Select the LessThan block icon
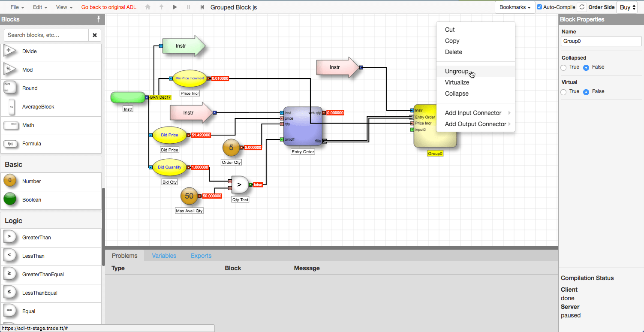Image resolution: width=644 pixels, height=332 pixels. click(x=9, y=256)
